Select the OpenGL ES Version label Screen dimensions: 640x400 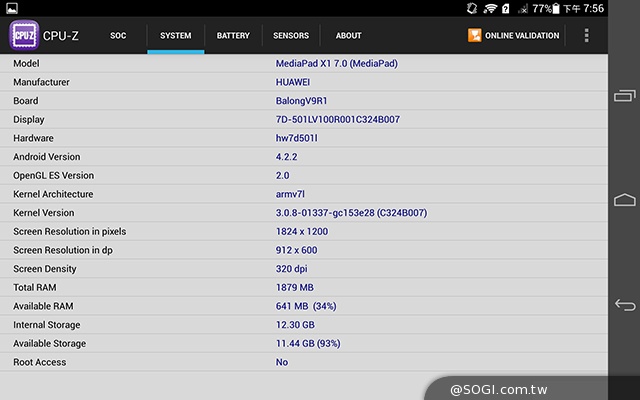tap(53, 176)
